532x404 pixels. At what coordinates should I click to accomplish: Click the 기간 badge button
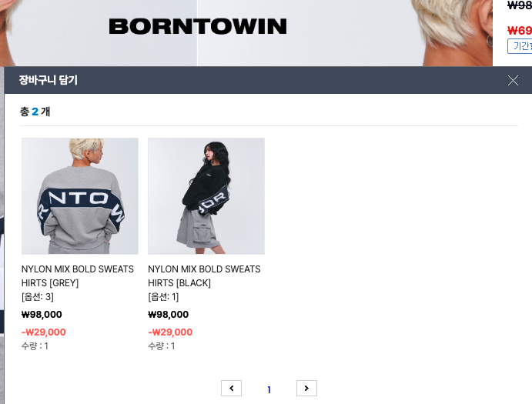point(520,46)
